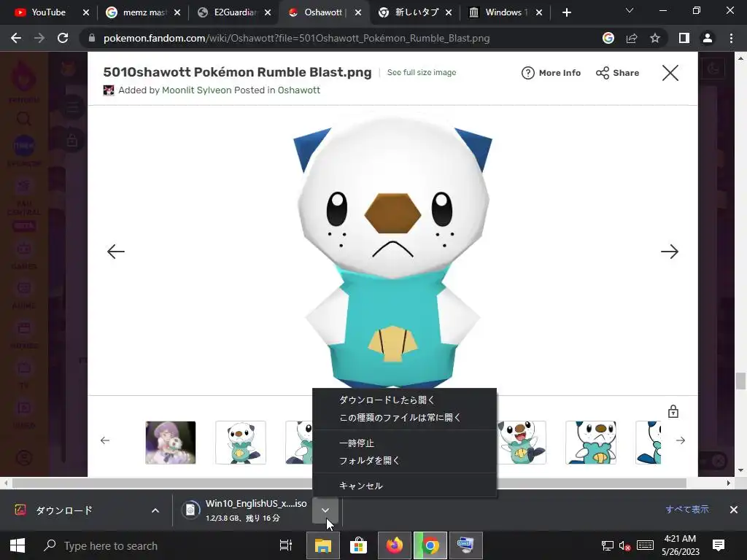This screenshot has width=747, height=560.
Task: Open the browser side panel
Action: (x=684, y=38)
